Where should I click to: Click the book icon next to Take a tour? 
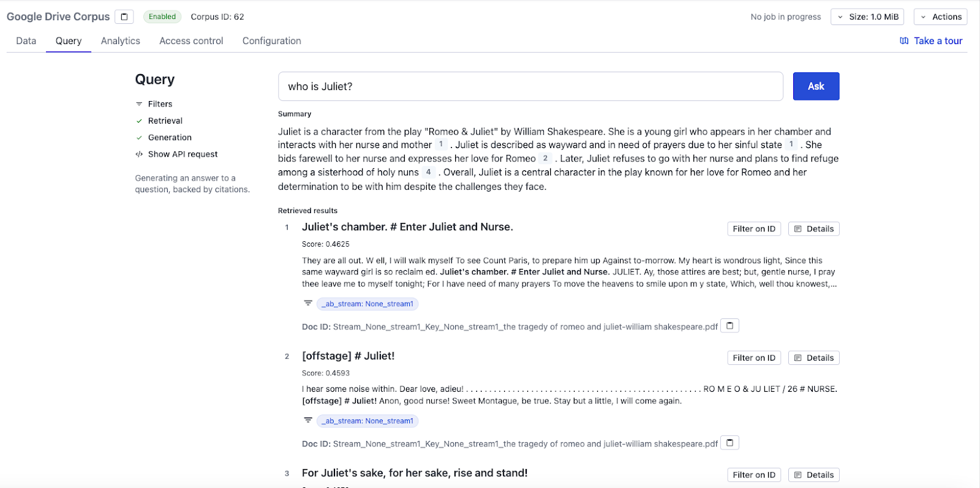click(x=904, y=40)
